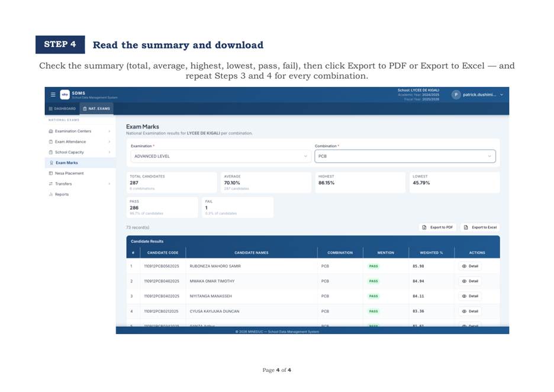
Task: Click candidate code 110912PCB0562025
Action: coord(162,266)
